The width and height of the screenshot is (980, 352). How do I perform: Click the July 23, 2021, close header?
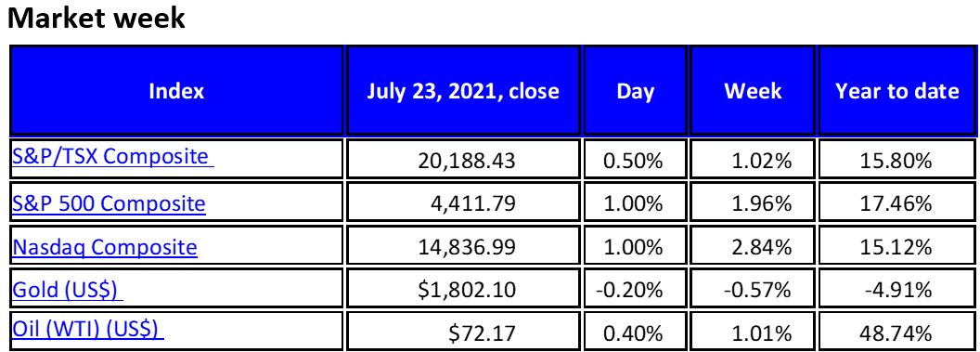(x=462, y=91)
